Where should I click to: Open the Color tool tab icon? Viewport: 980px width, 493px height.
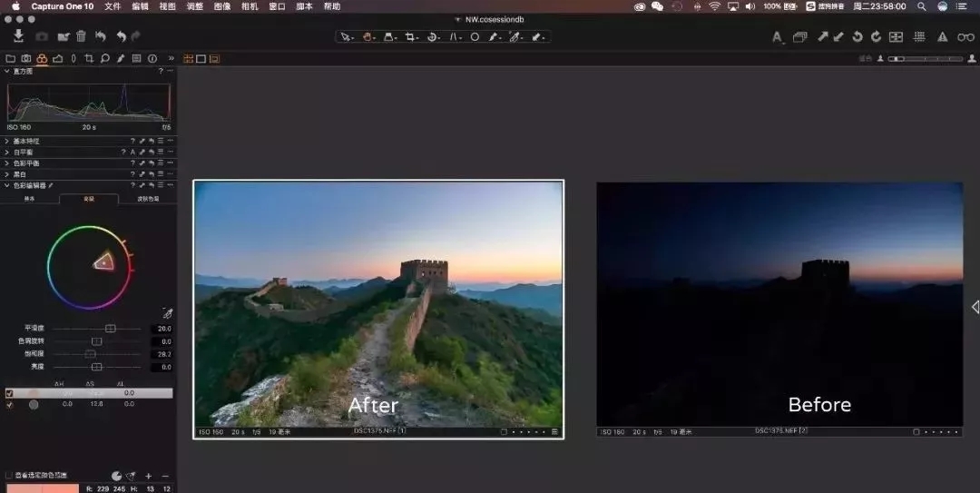tap(42, 58)
